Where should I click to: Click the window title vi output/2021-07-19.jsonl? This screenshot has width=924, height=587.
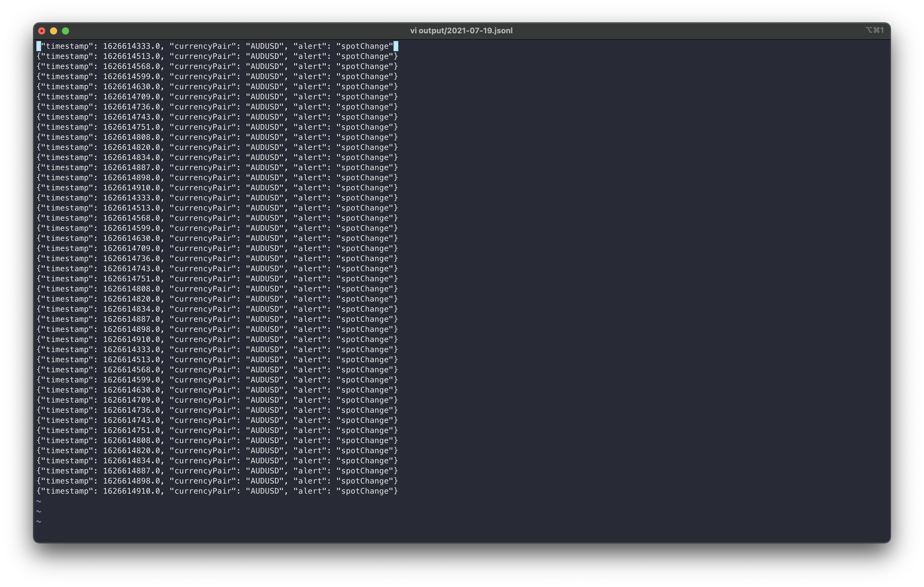pos(461,31)
